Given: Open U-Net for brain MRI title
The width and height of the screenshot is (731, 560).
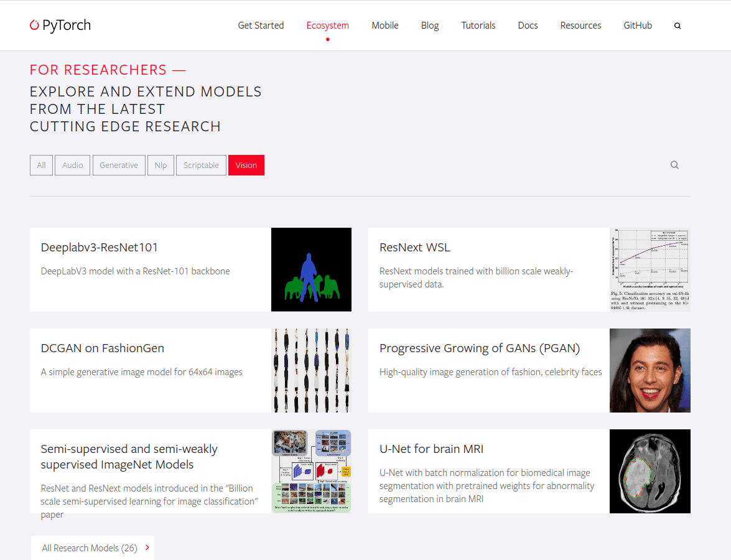Looking at the screenshot, I should tap(431, 449).
